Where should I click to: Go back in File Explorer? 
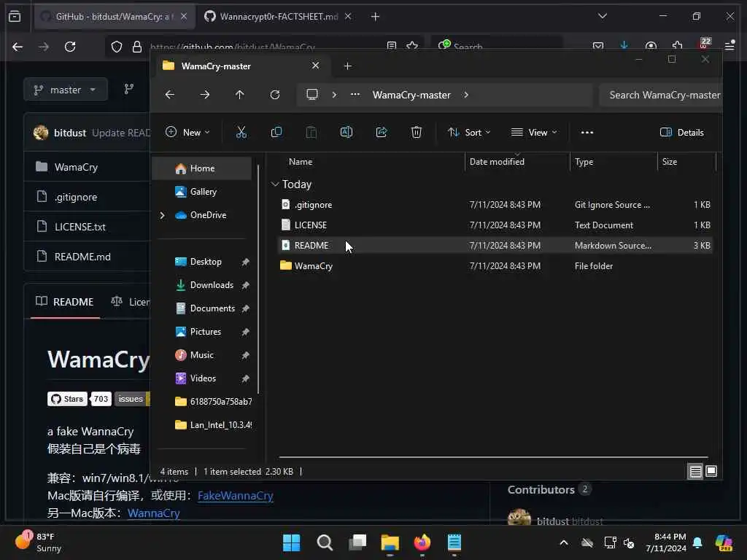(169, 95)
